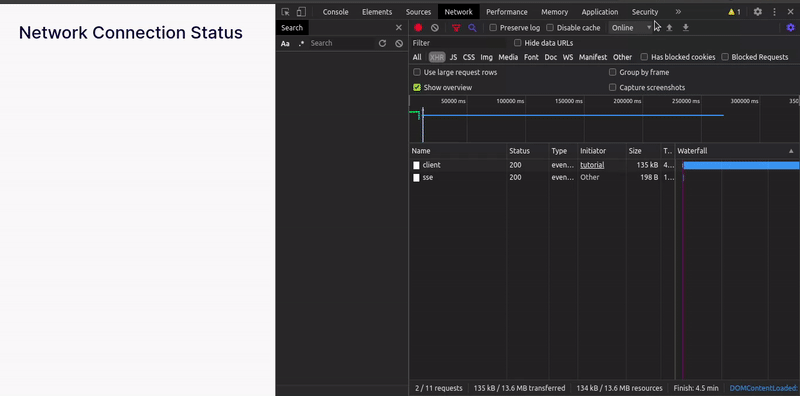Filter requests by CSS

468,57
